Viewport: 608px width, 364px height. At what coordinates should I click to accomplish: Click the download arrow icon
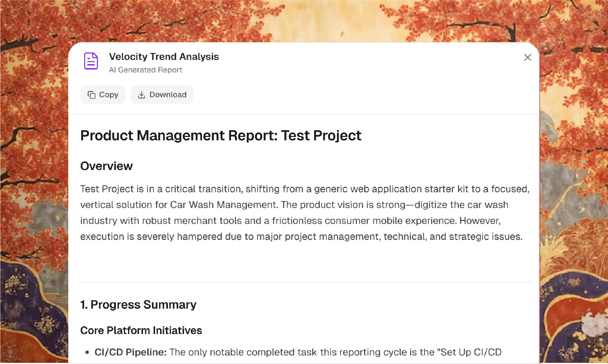click(142, 95)
